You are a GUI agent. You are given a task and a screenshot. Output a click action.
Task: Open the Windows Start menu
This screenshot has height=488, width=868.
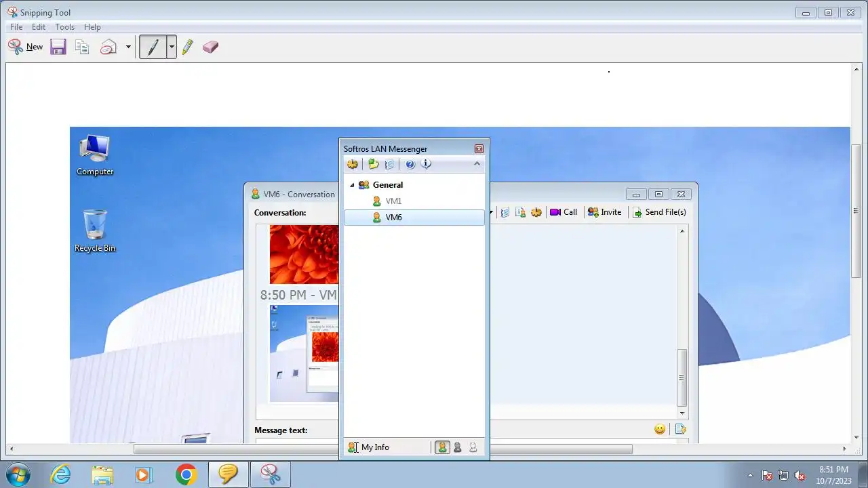coord(18,474)
